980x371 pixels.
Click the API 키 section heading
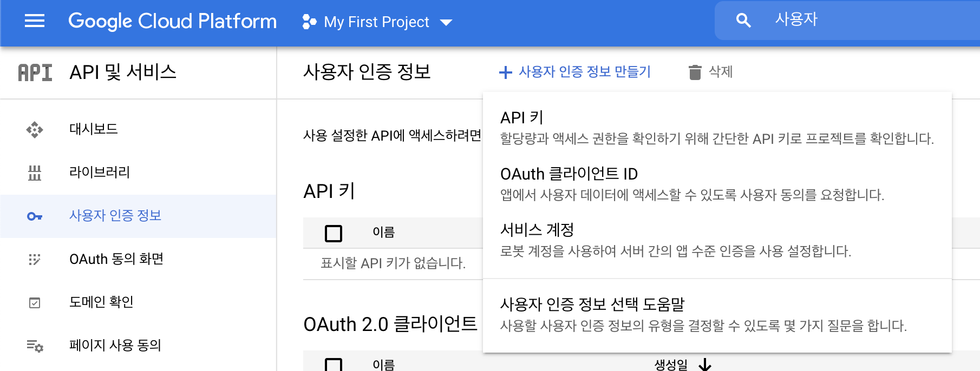coord(329,191)
